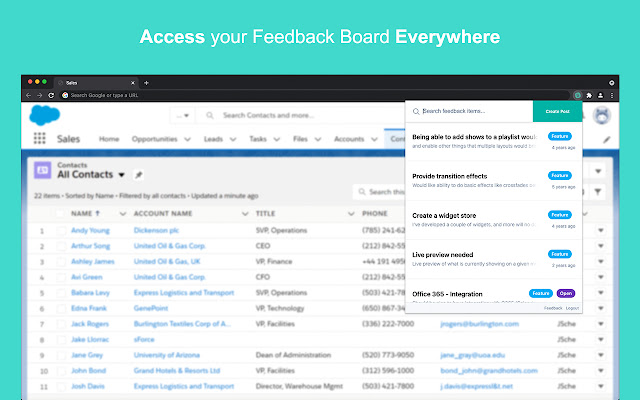Viewport: 640px width, 400px height.
Task: Click the feedback extension icon in toolbar
Action: tap(578, 95)
